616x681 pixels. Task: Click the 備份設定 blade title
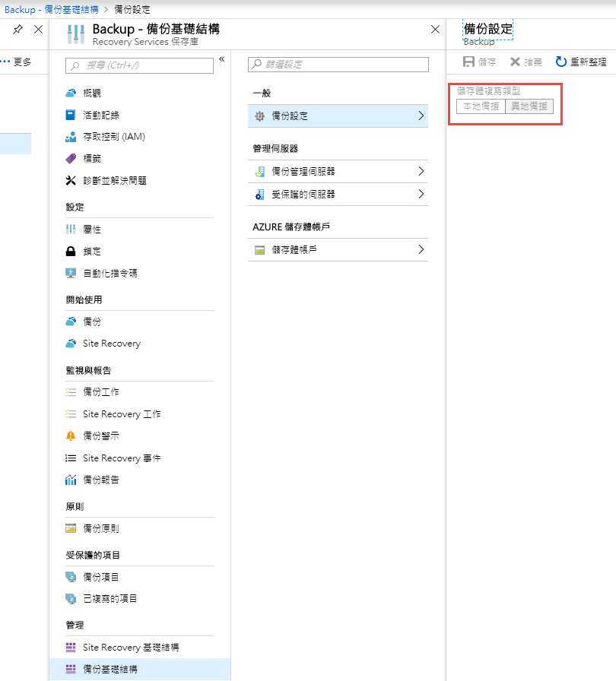click(x=488, y=29)
